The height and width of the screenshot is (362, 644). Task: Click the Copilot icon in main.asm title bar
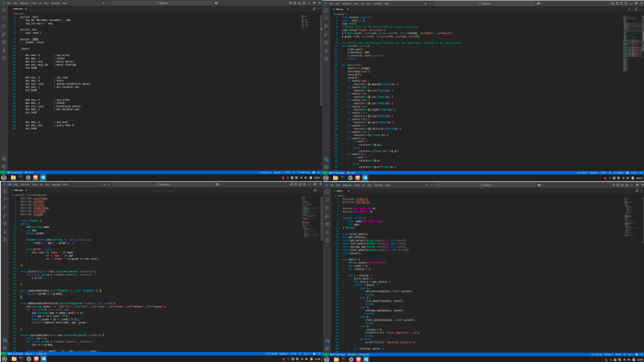click(216, 3)
